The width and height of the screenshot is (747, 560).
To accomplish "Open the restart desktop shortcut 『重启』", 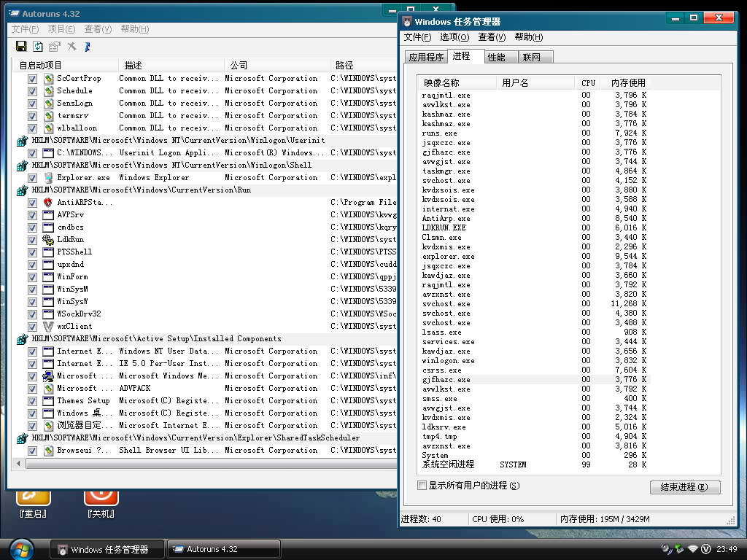I will (33, 504).
